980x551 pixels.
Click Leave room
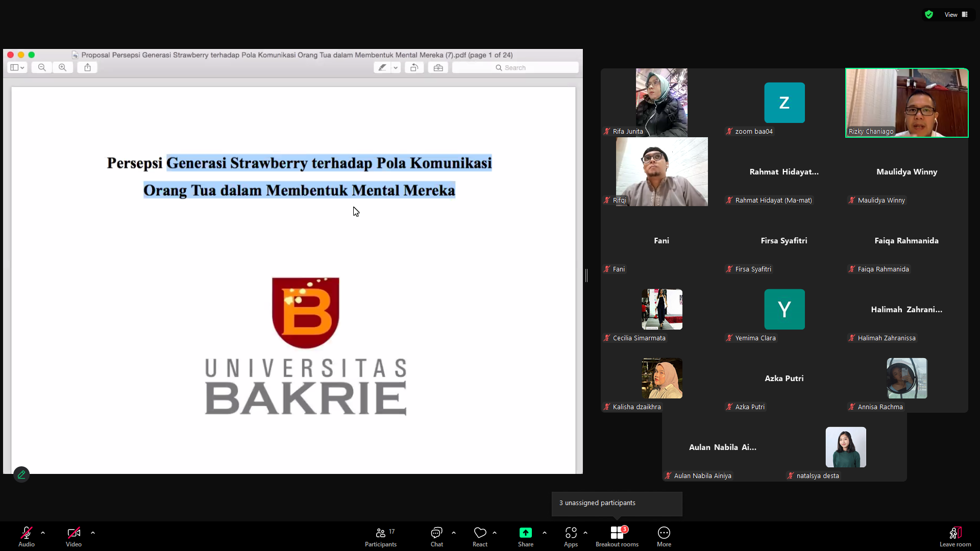(955, 536)
